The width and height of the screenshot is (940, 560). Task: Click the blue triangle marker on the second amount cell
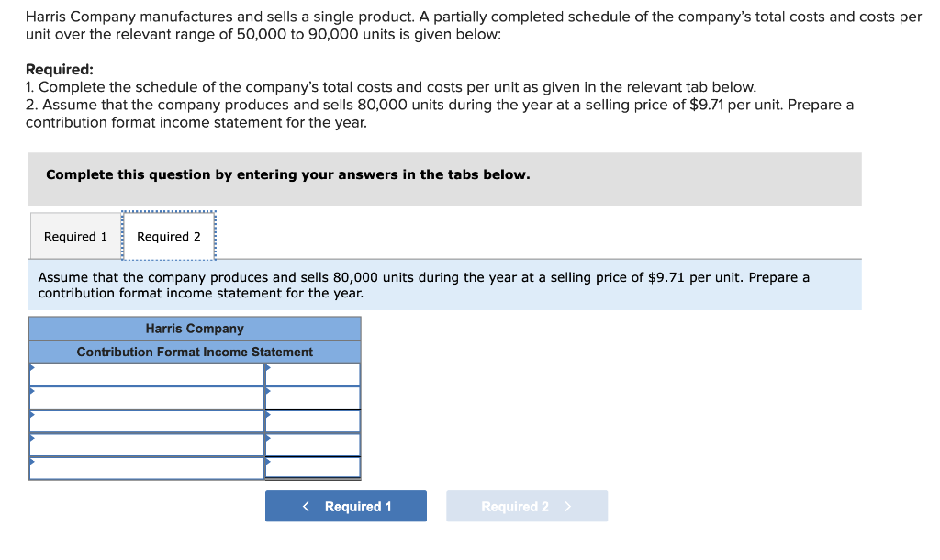269,392
